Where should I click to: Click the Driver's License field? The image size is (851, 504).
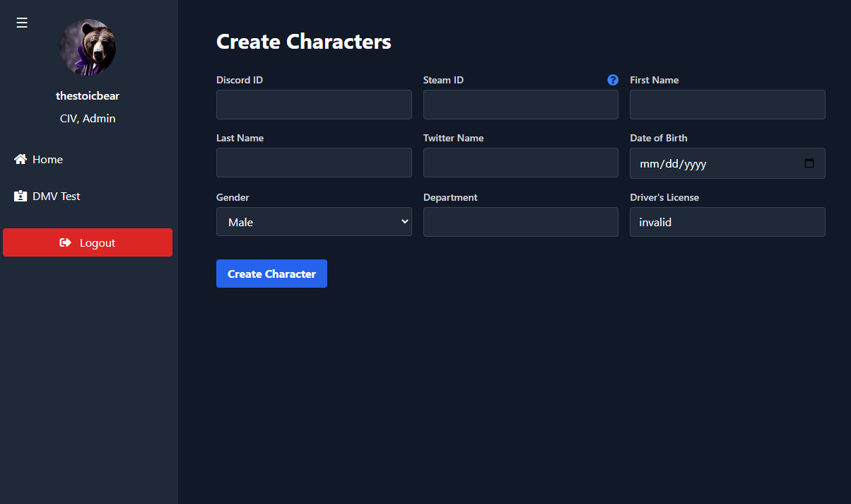point(727,222)
